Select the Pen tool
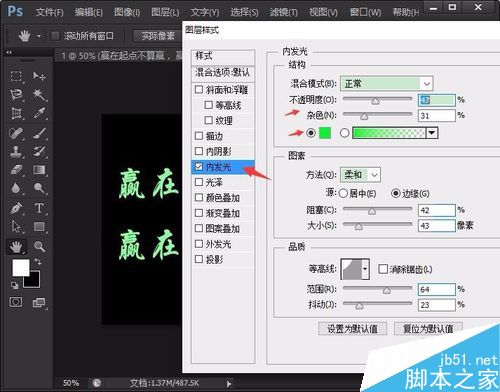Viewport: 500px width, 392px height. (x=16, y=208)
